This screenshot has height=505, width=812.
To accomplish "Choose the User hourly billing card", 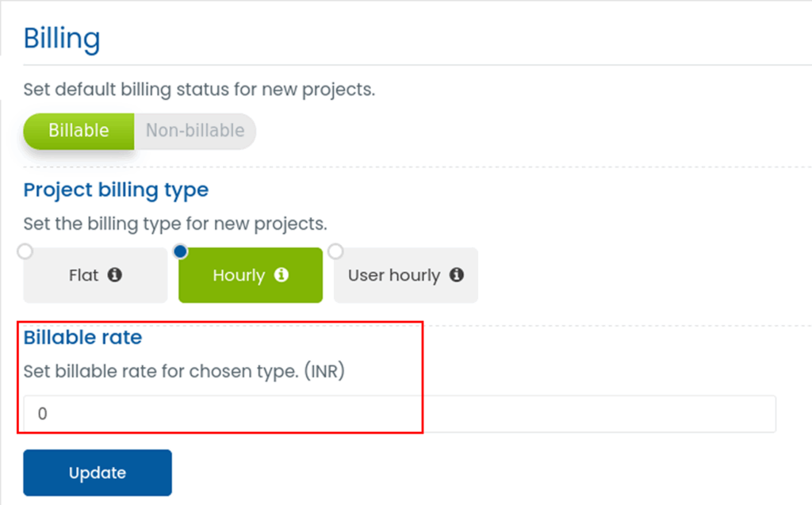I will 394,276.
